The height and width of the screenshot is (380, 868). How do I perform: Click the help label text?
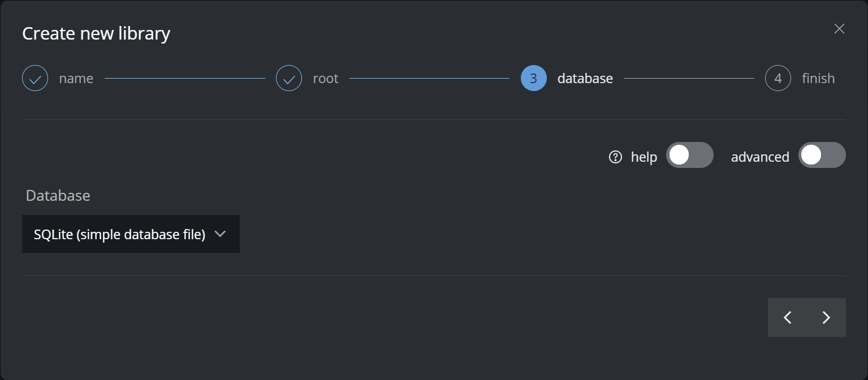click(x=644, y=157)
